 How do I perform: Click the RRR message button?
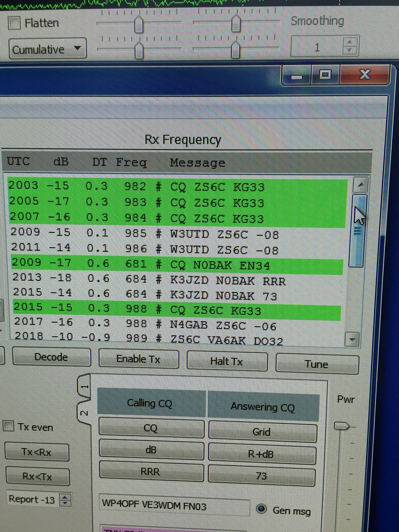(x=151, y=471)
